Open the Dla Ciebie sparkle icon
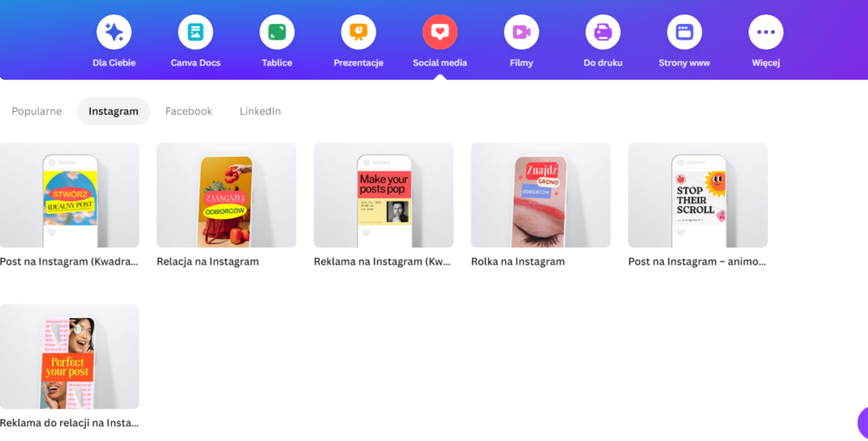The height and width of the screenshot is (441, 868). point(114,32)
